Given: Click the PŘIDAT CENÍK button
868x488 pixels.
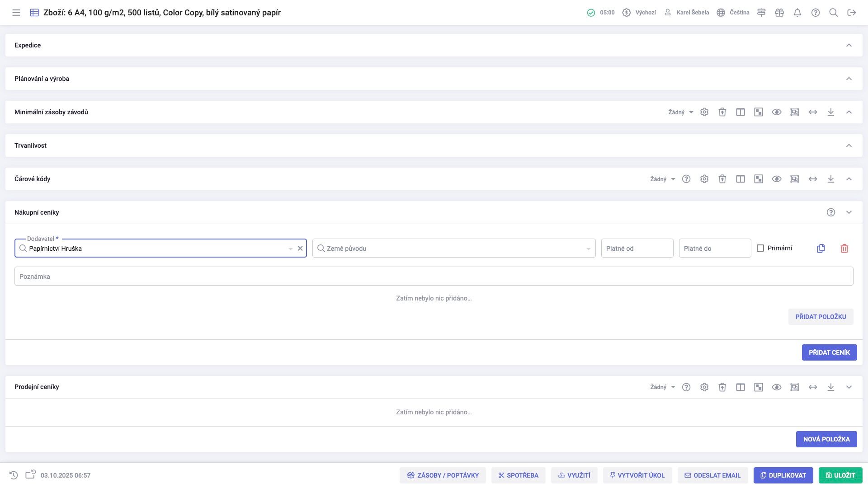Looking at the screenshot, I should click(x=829, y=352).
